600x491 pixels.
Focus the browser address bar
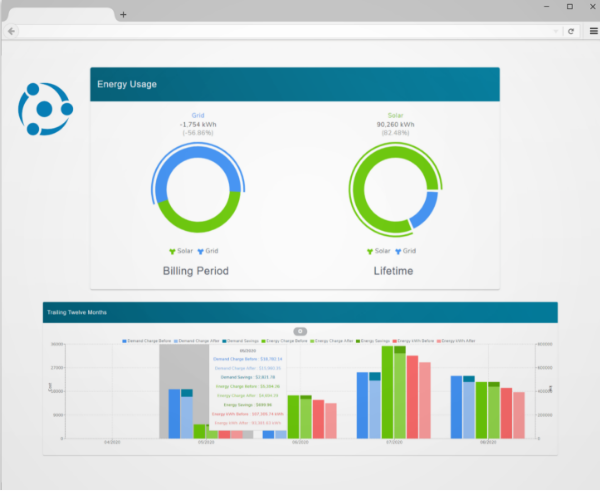click(x=287, y=31)
